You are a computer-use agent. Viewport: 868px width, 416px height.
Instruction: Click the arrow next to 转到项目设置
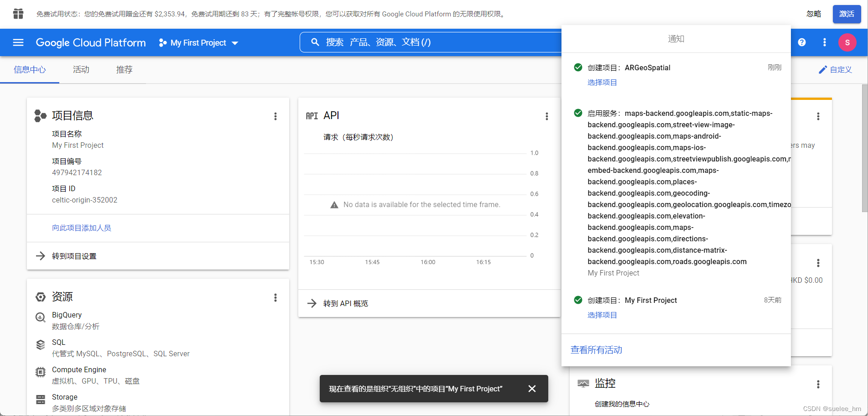(41, 256)
